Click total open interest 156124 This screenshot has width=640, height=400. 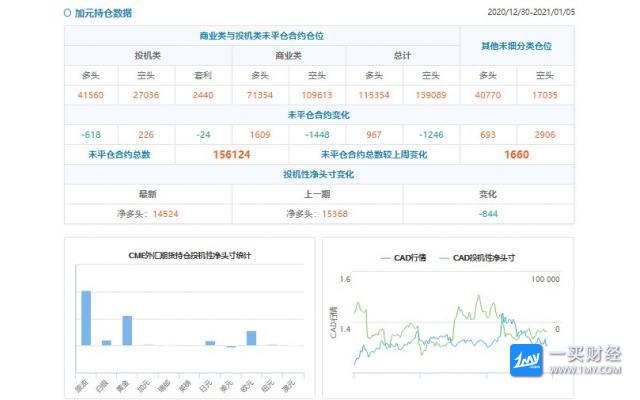click(x=231, y=155)
